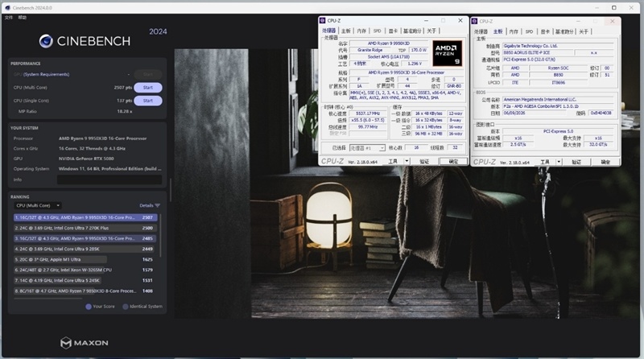Switch to 内存 tab in left CPU-Z window
Screen dimensions: 644x359
(x=361, y=31)
